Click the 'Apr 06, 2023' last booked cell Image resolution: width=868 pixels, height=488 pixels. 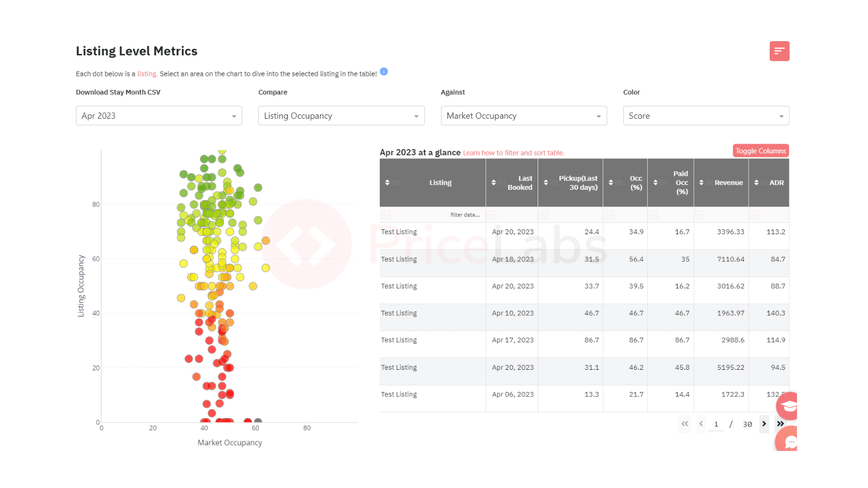tap(513, 394)
